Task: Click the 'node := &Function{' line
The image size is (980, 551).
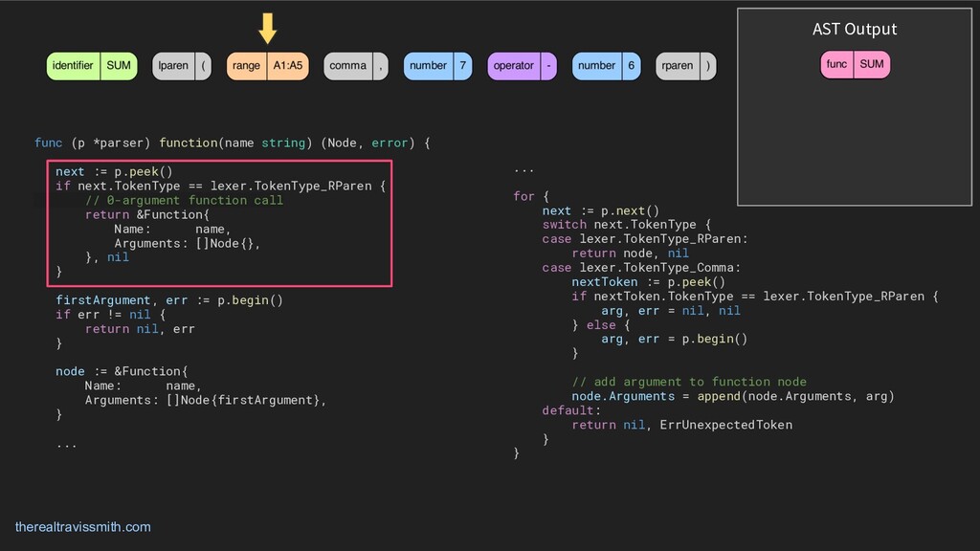Action: (x=122, y=371)
